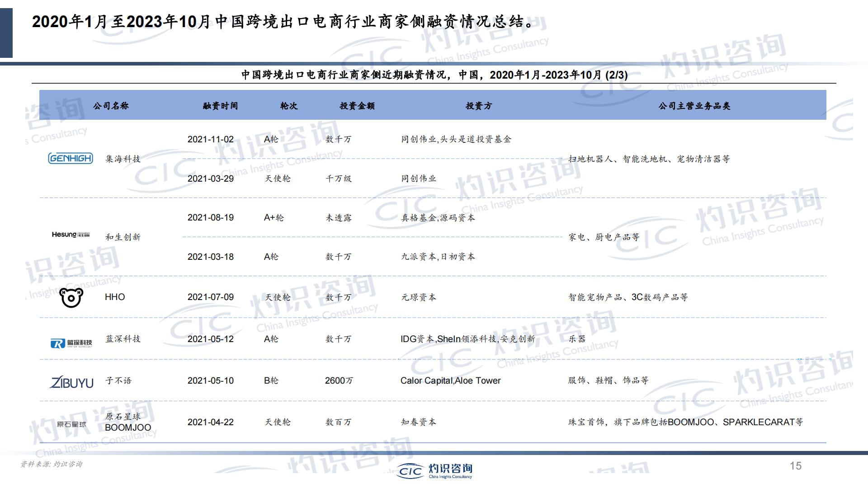This screenshot has width=868, height=488.
Task: Click the date 2021-05-10
Action: (x=211, y=380)
